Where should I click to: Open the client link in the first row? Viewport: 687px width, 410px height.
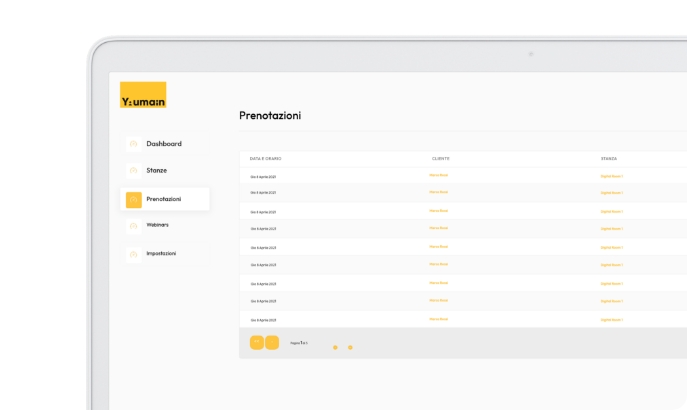click(x=438, y=175)
